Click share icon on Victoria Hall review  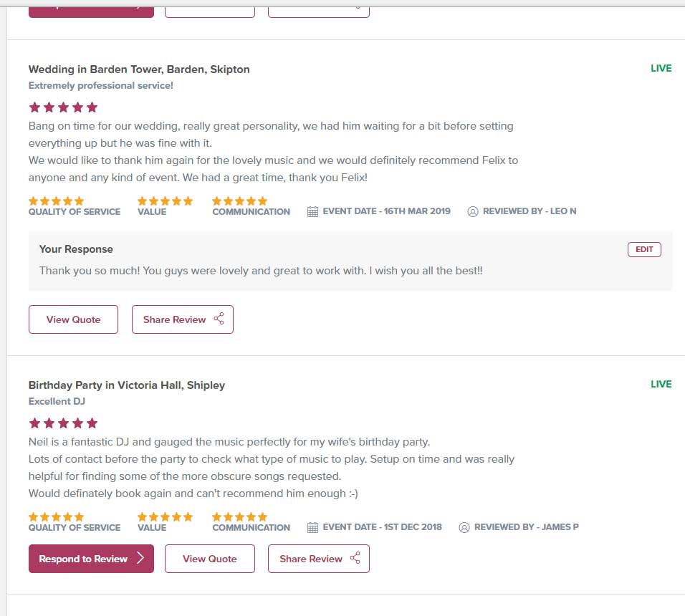tap(355, 559)
